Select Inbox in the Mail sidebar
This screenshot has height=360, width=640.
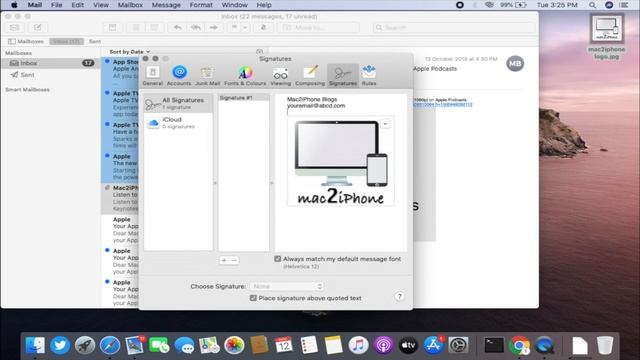pyautogui.click(x=51, y=63)
